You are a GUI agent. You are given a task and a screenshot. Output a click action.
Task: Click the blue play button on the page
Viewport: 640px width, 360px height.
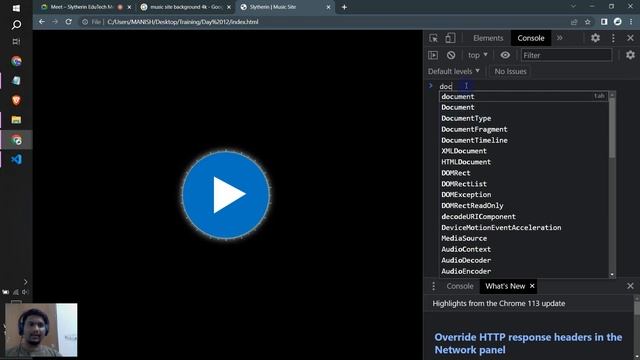[226, 195]
